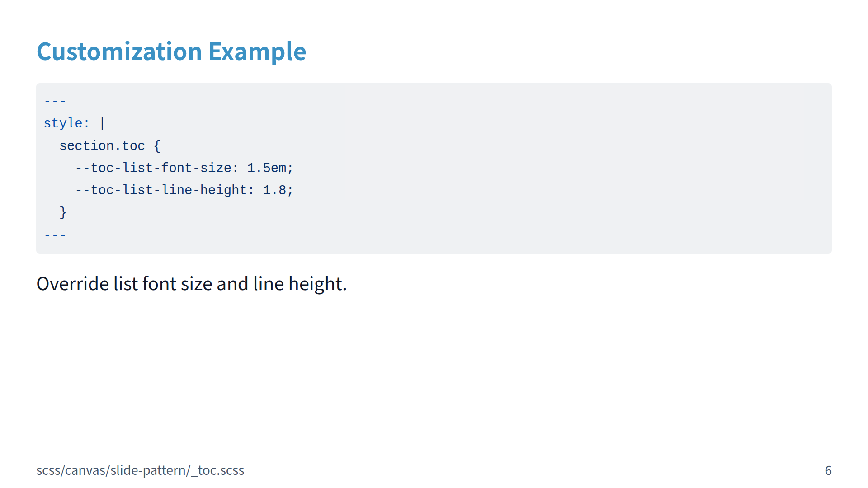Click the words "line height." in the description

300,284
